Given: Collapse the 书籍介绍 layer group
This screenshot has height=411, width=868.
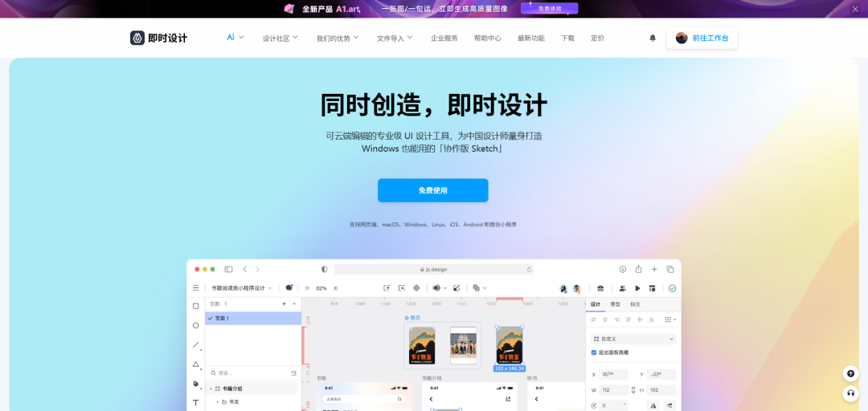Looking at the screenshot, I should (211, 389).
